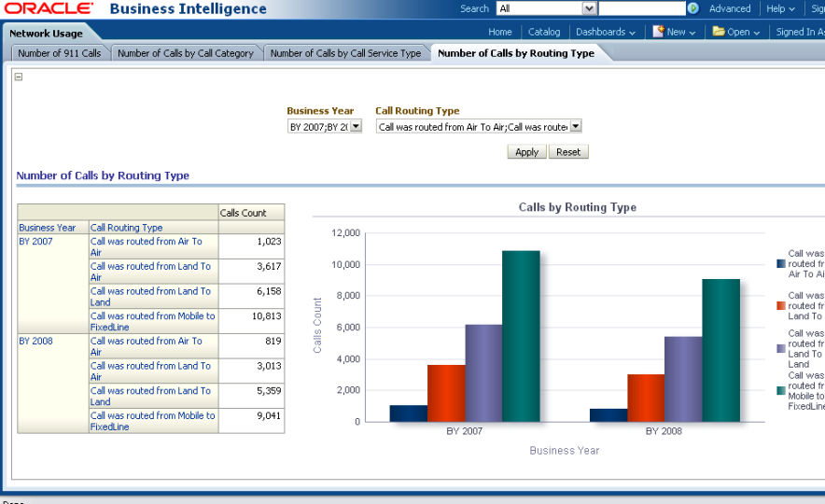Click the Land To Air legend swatch
This screenshot has height=504, width=825.
781,305
